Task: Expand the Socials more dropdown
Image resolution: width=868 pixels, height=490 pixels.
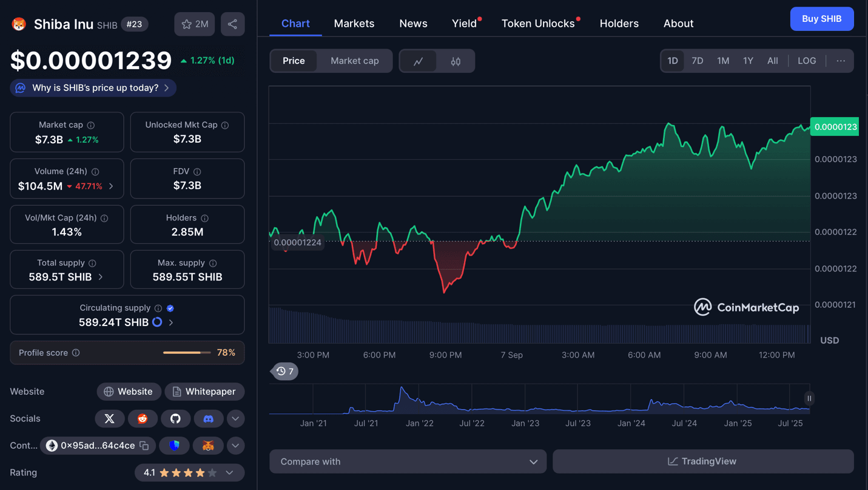Action: tap(235, 418)
